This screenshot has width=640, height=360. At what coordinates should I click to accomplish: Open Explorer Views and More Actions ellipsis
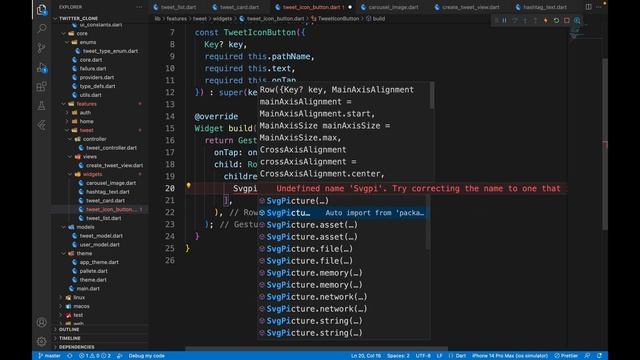[140, 7]
